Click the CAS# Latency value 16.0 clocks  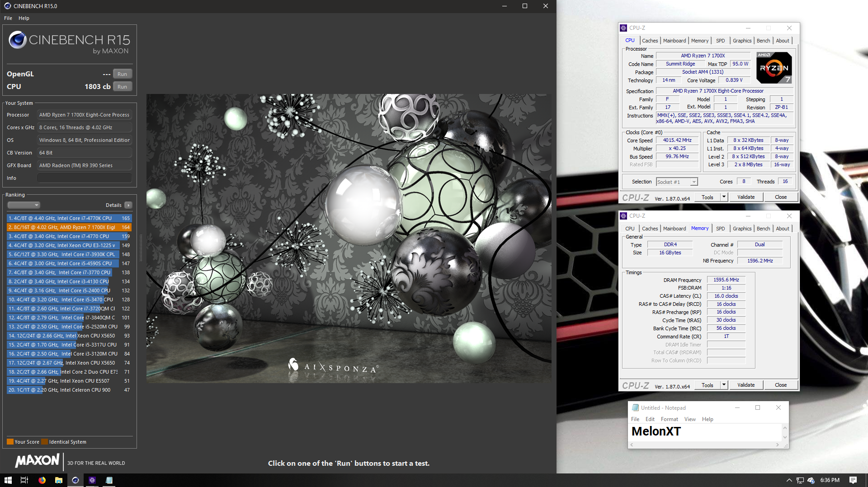point(726,296)
